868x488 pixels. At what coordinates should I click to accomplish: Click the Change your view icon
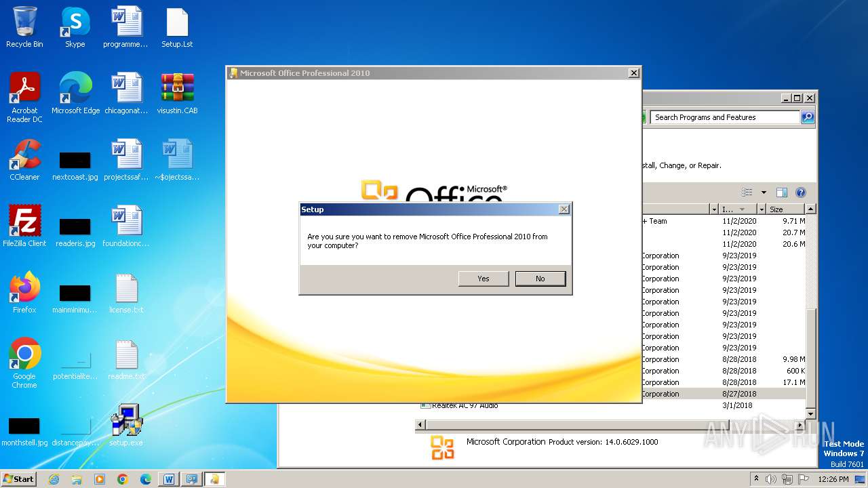point(747,192)
